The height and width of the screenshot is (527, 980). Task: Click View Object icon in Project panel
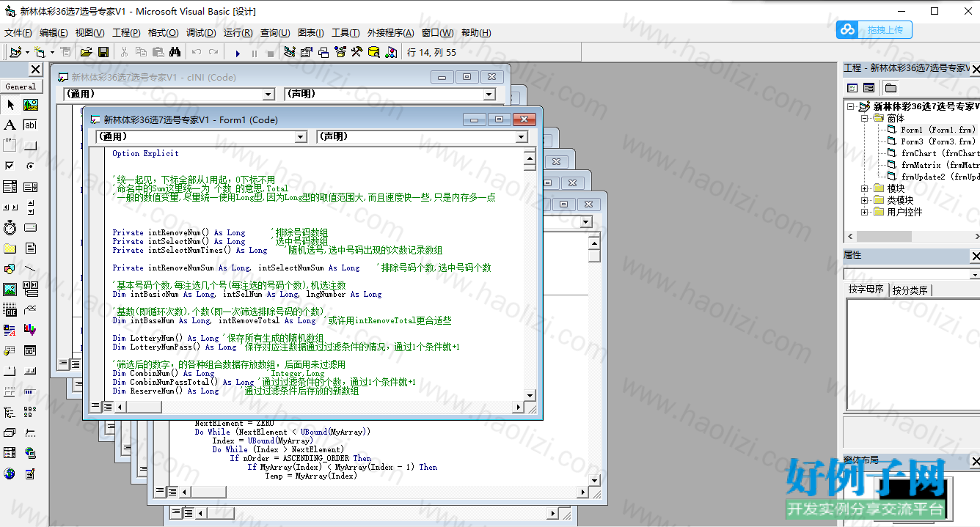[869, 88]
